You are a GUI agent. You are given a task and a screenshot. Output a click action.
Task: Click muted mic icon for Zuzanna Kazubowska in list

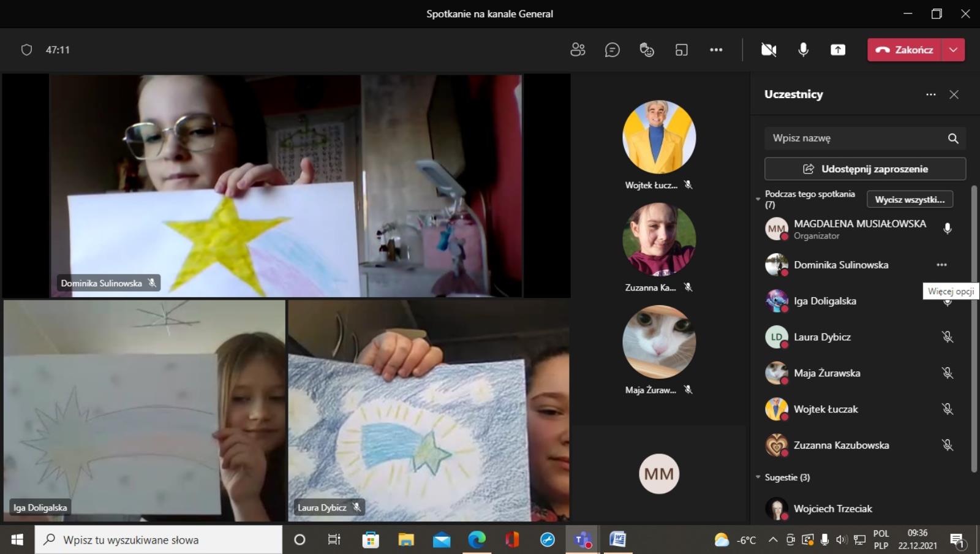948,446
